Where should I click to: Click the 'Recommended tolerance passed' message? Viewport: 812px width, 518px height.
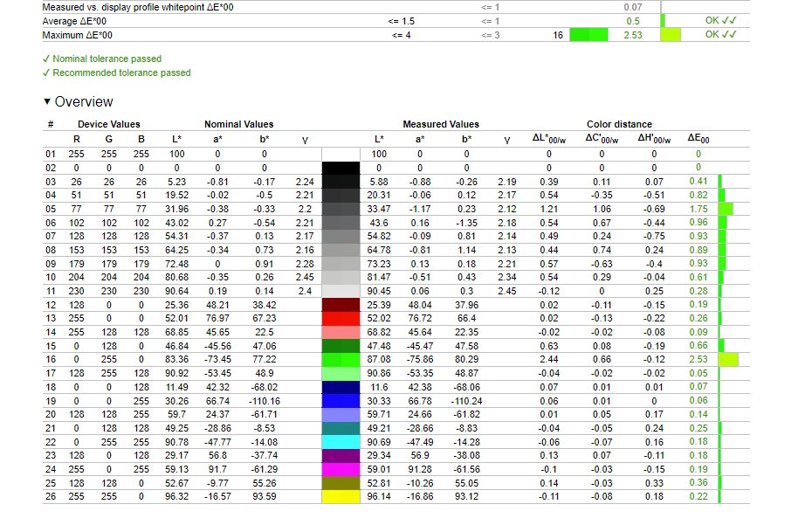coord(120,73)
